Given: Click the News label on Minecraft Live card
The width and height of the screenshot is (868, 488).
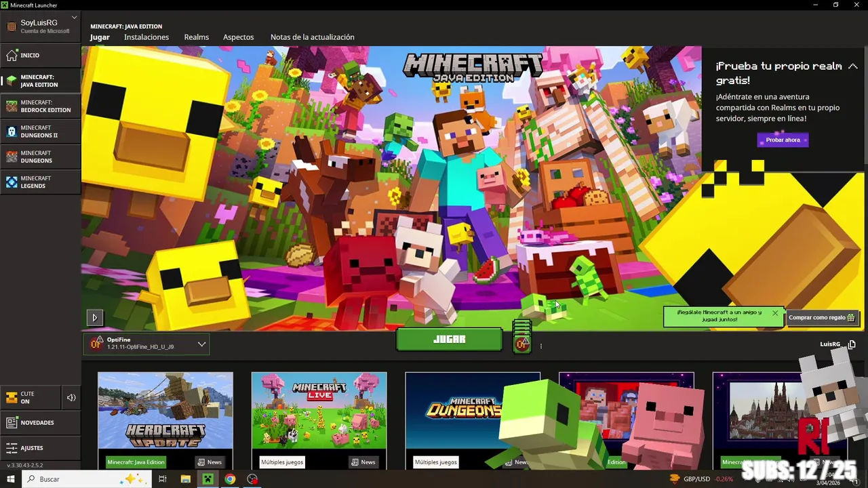Looking at the screenshot, I should click(363, 462).
